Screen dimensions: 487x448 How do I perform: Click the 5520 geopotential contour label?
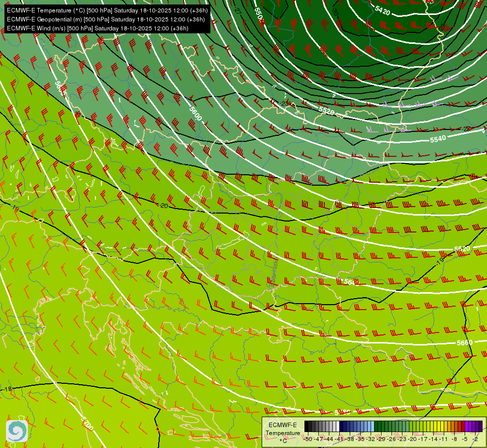pos(326,111)
